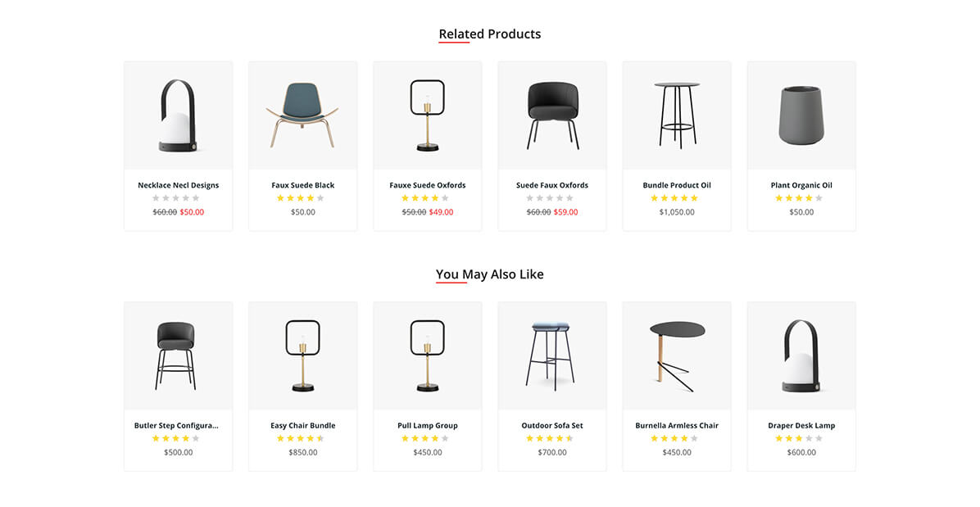Select the Fauxe Suede Oxfords lamp image
Screen dimensions: 980x507
[427, 115]
